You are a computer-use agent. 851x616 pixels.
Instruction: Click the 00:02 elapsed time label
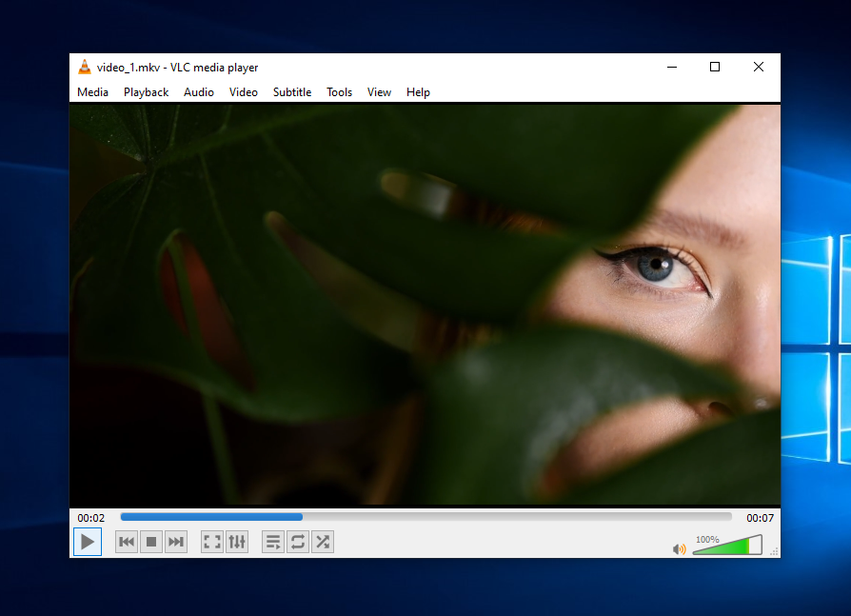click(91, 518)
